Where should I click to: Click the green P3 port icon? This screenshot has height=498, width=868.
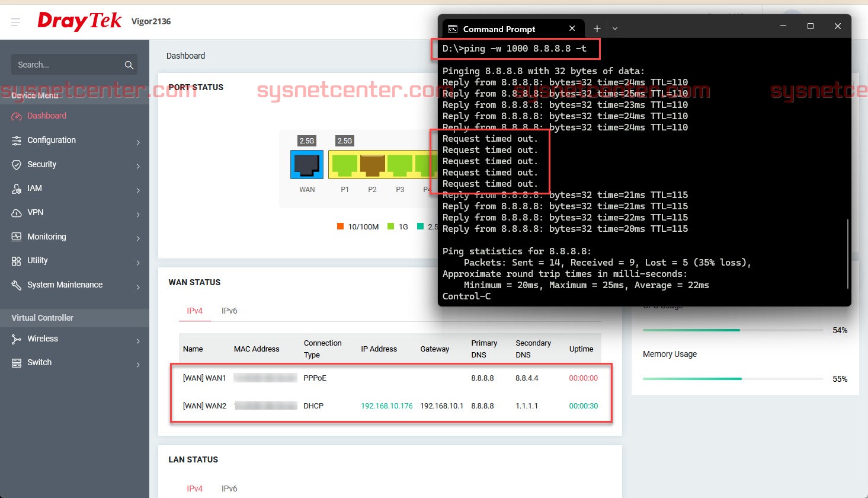[x=400, y=164]
